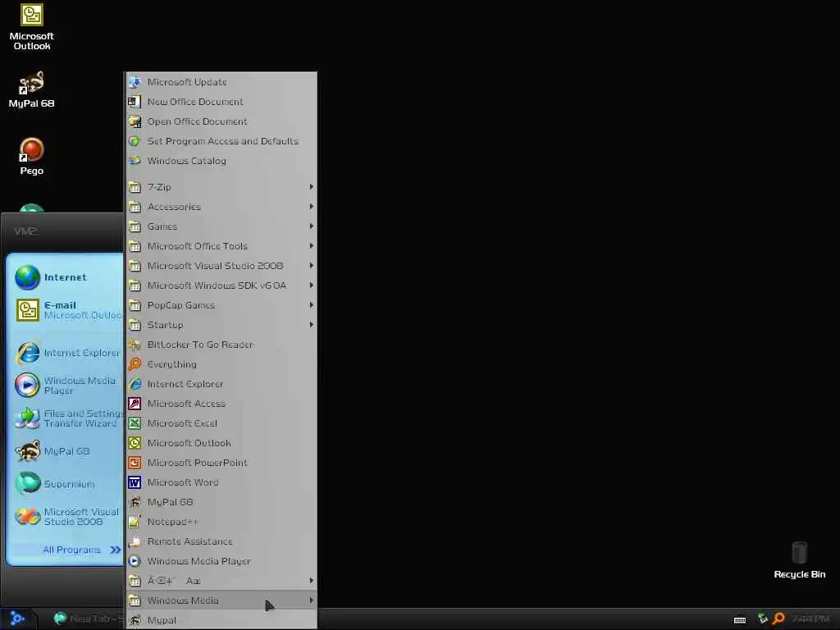The image size is (840, 630).
Task: Switch to the New Tab taskbar window
Action: tap(87, 619)
